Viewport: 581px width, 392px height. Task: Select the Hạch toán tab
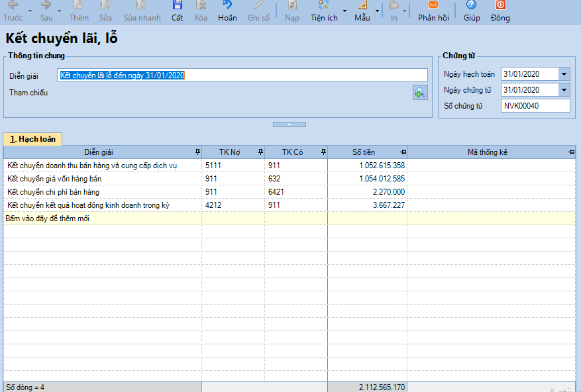32,139
